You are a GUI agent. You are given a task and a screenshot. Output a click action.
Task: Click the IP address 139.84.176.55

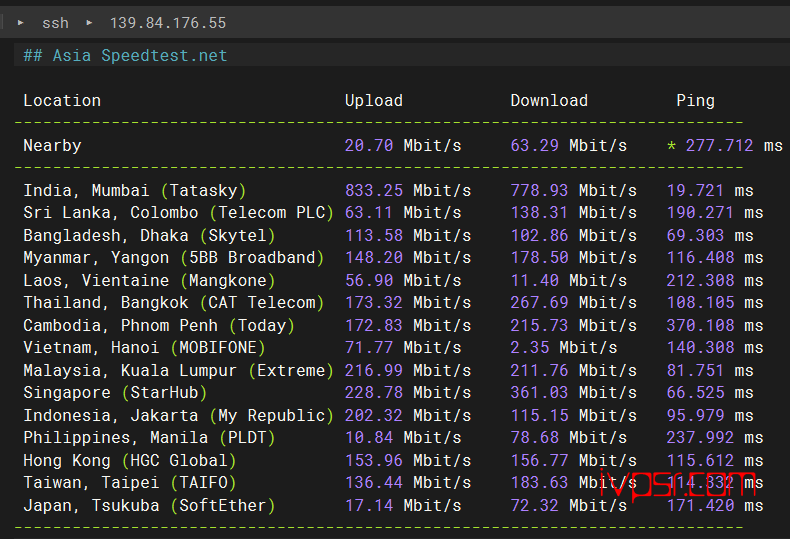click(x=168, y=23)
